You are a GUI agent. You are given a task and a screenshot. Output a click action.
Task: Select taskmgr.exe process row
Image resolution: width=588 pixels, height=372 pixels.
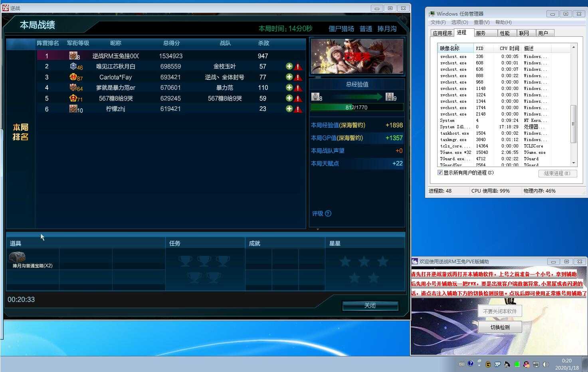point(504,139)
